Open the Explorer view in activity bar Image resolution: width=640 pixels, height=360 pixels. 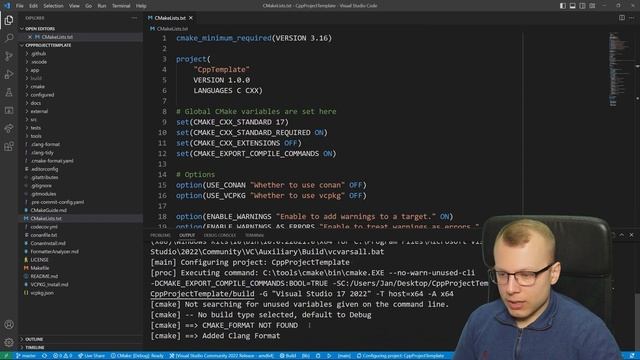pos(9,20)
